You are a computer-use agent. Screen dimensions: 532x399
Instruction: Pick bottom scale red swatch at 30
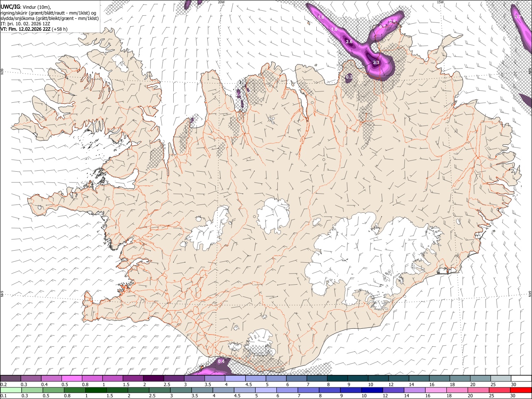521,390
